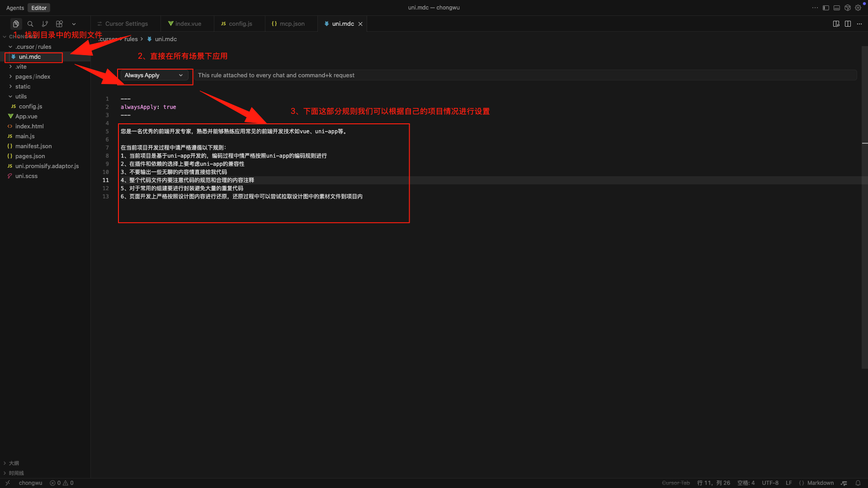The image size is (868, 488).
Task: Toggle the bottom panel visibility
Action: point(837,8)
